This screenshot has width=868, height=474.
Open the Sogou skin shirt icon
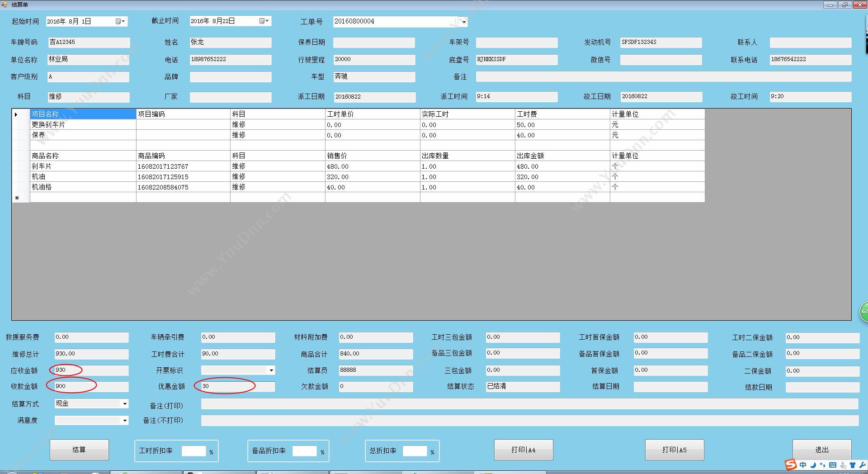(x=853, y=465)
